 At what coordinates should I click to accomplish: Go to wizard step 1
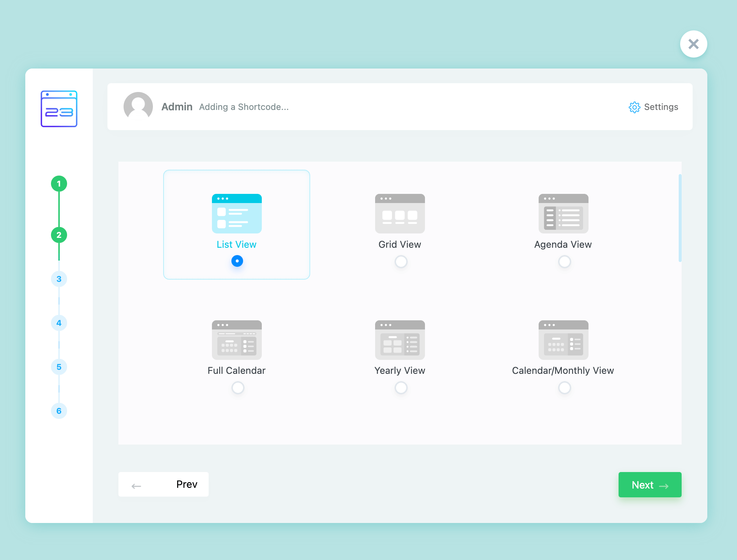click(59, 184)
